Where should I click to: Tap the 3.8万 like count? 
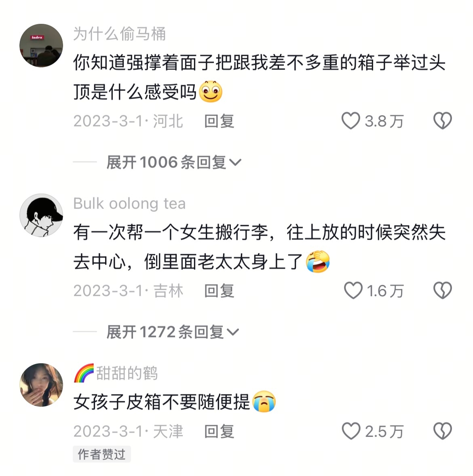pyautogui.click(x=384, y=121)
